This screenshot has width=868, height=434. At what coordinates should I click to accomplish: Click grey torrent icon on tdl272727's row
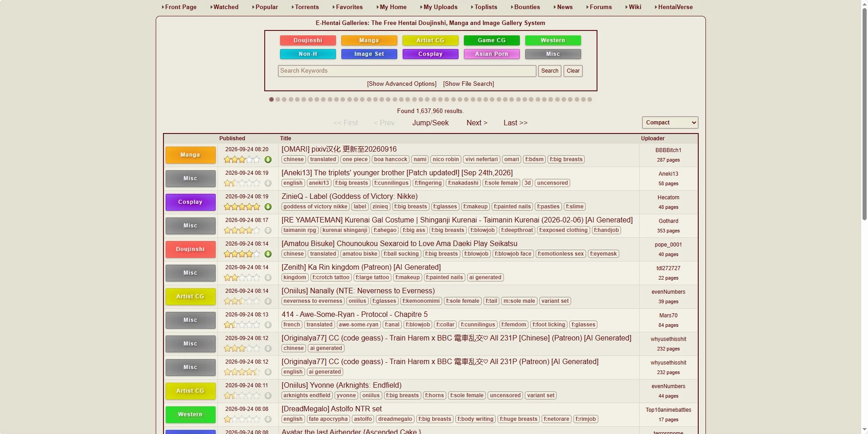[x=268, y=278]
